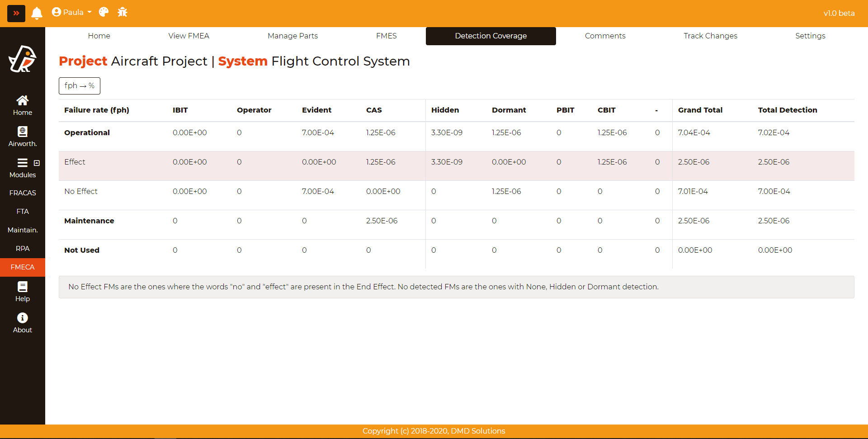Click the color palette theme icon
The width and height of the screenshot is (868, 439).
(x=104, y=12)
